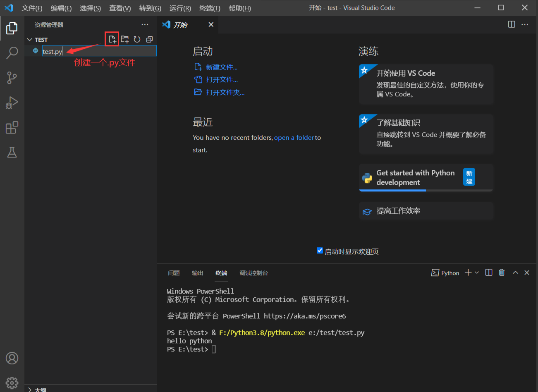The image size is (538, 392).
Task: Open the Explorer view in activity bar
Action: (12, 28)
